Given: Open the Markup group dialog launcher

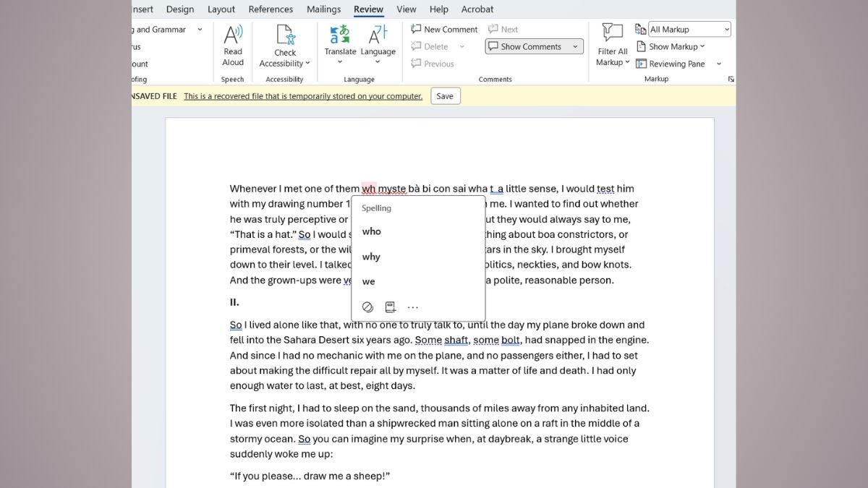Looking at the screenshot, I should pyautogui.click(x=731, y=80).
